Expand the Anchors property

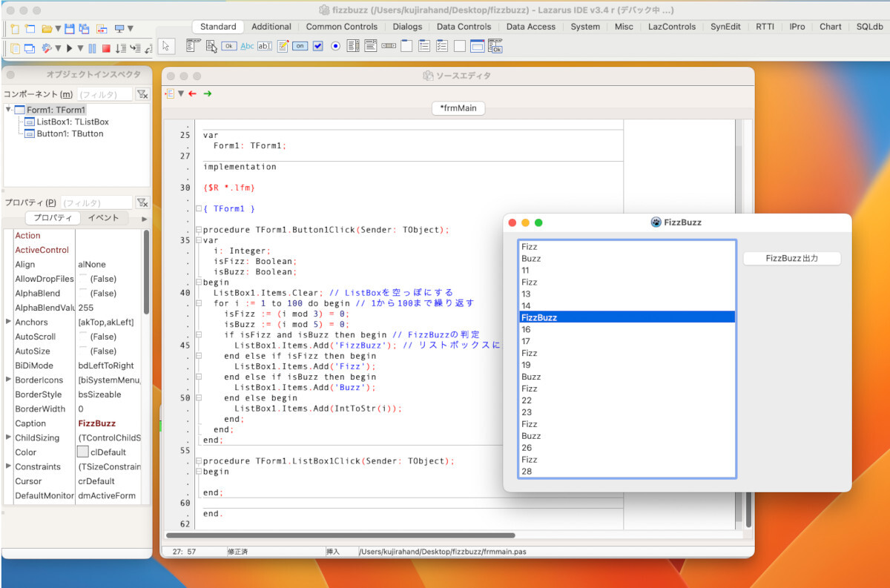click(x=9, y=322)
